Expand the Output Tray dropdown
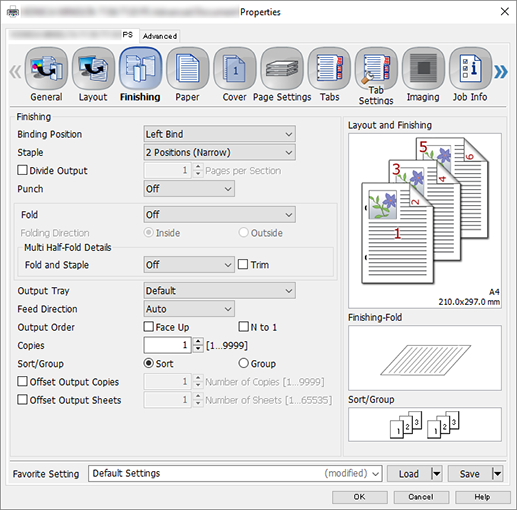 (x=219, y=290)
